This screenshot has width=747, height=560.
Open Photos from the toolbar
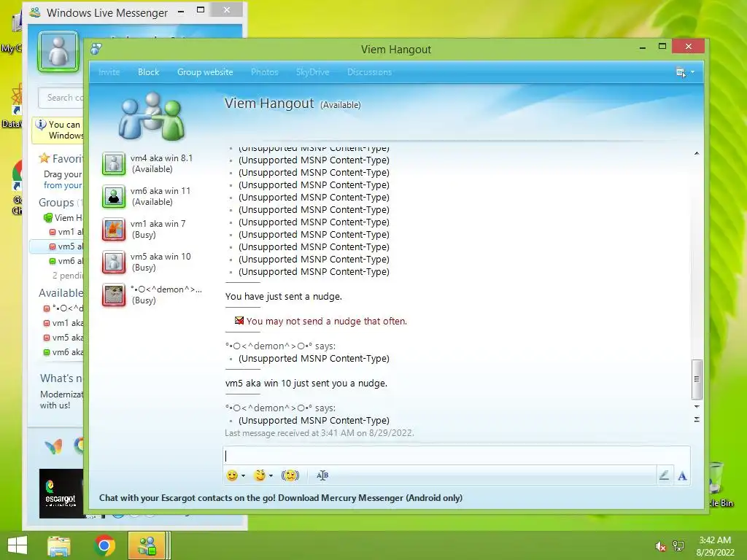point(264,72)
